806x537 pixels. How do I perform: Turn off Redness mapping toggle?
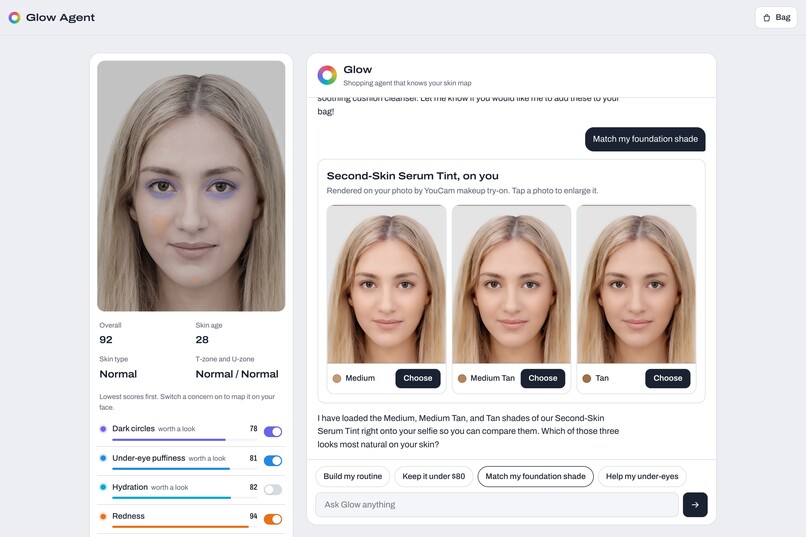tap(273, 519)
